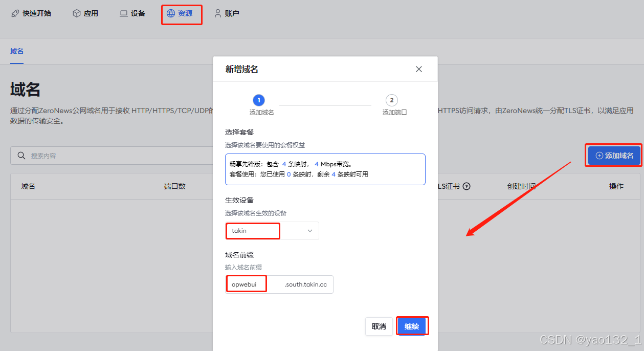Image resolution: width=644 pixels, height=351 pixels.
Task: Select the 畅享先锋版 plan box
Action: [x=325, y=169]
